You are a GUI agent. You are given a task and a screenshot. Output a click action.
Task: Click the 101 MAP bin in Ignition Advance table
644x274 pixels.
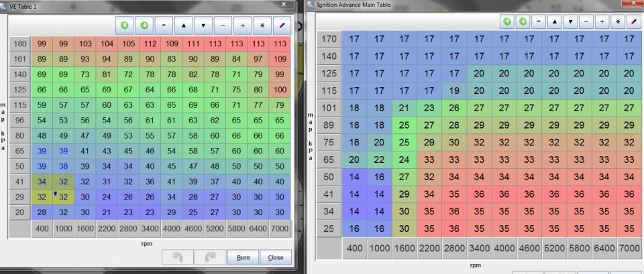click(329, 108)
